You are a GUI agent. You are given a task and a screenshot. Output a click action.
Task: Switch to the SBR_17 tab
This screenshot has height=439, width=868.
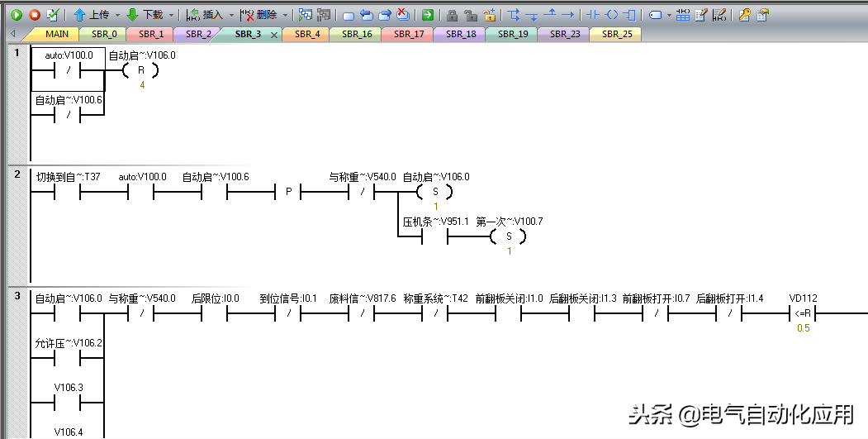(409, 35)
